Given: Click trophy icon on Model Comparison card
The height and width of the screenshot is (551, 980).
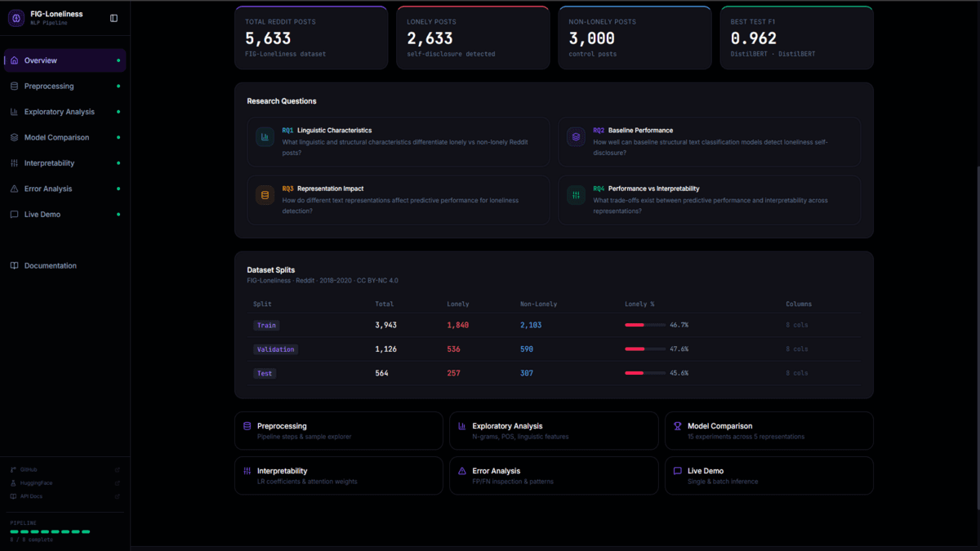Looking at the screenshot, I should click(678, 426).
